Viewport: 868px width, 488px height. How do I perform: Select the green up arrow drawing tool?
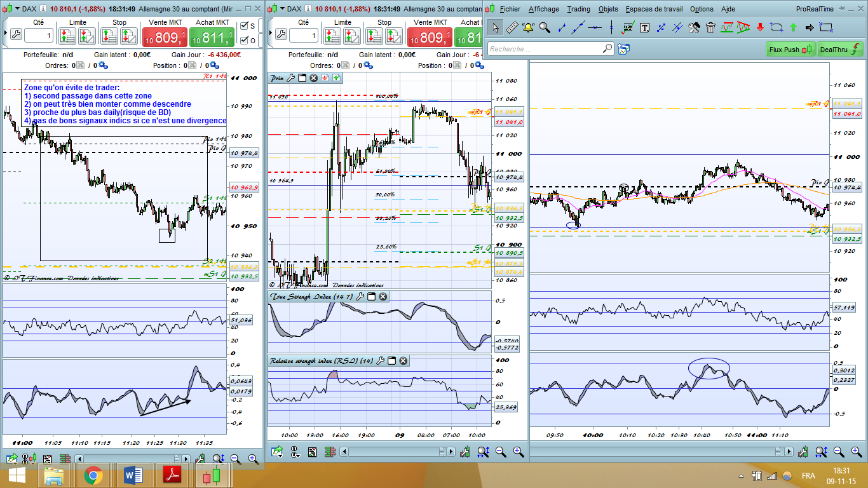[x=793, y=27]
